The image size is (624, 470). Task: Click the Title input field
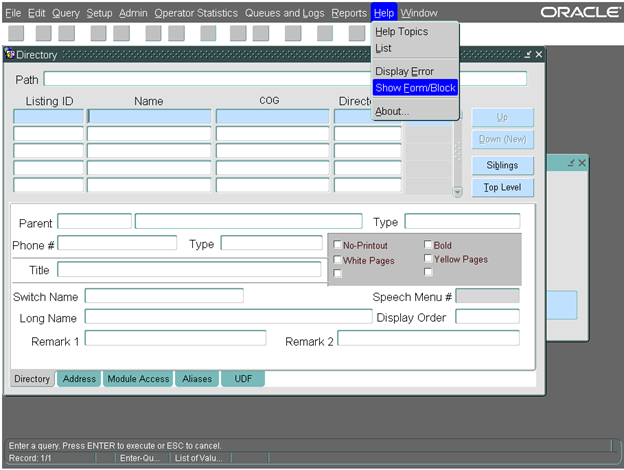[189, 269]
